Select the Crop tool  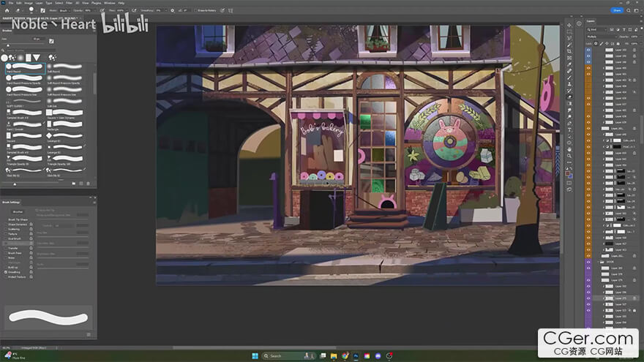click(x=569, y=51)
